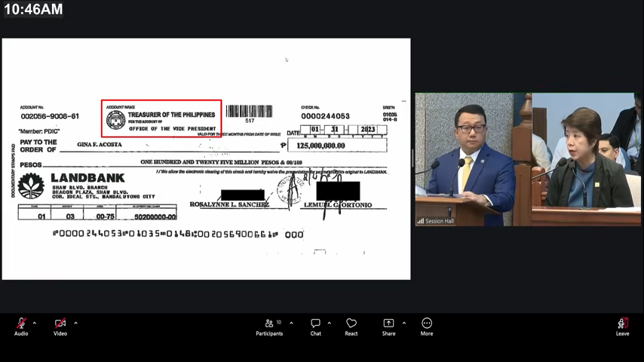The image size is (644, 362).
Task: Click signatory name ROSALYNNE L. SANCHEZ
Action: coord(229,204)
